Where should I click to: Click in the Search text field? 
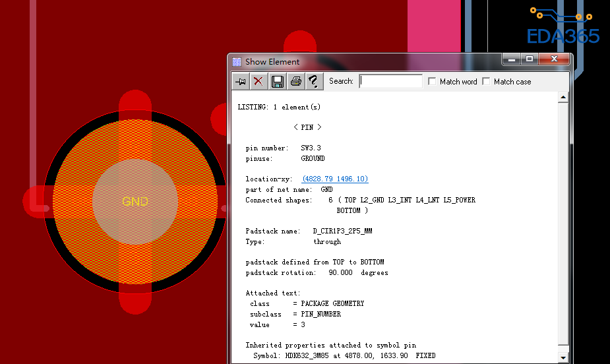pyautogui.click(x=391, y=81)
